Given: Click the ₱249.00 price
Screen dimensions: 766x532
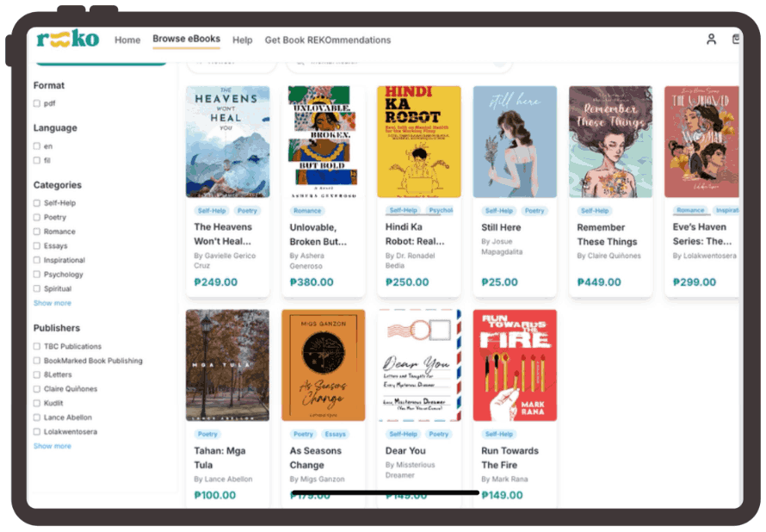Looking at the screenshot, I should click(215, 281).
